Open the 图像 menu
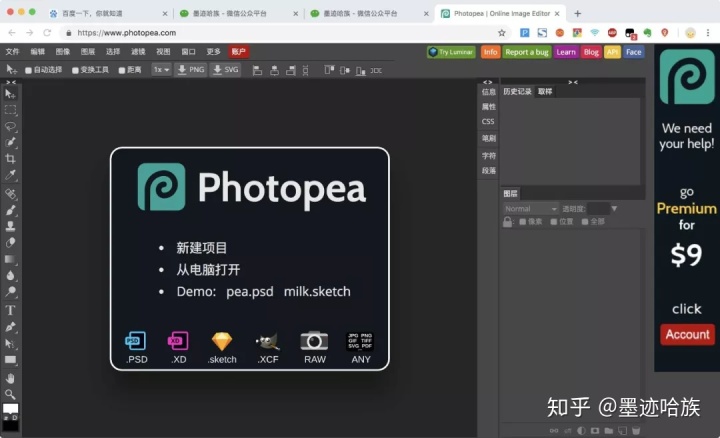Screen dimensions: 720x438 [x=63, y=51]
